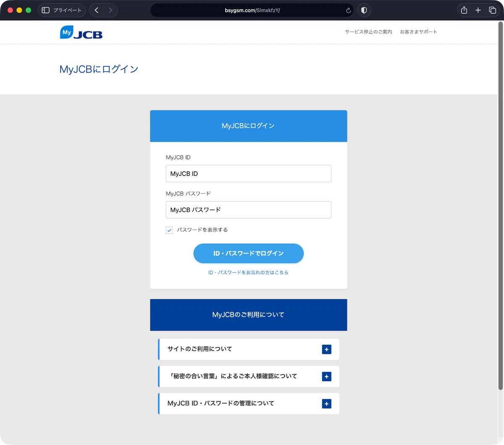Image resolution: width=504 pixels, height=445 pixels.
Task: Focus the MyJCB ID input field
Action: [249, 173]
